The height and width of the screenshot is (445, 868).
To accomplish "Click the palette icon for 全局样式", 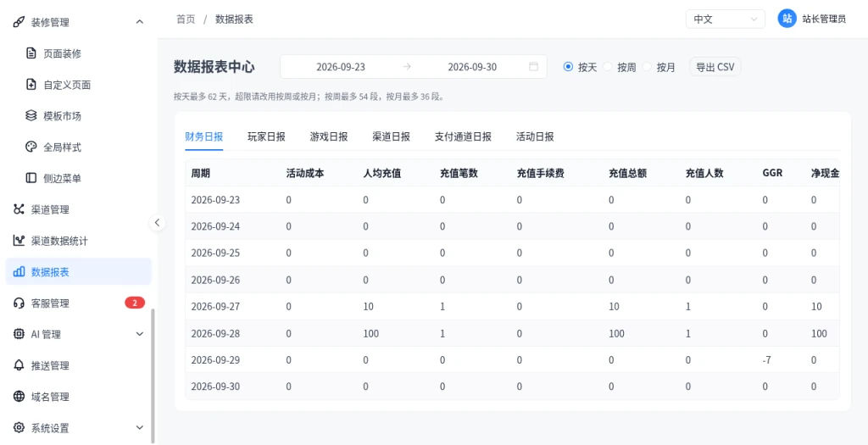I will click(31, 147).
